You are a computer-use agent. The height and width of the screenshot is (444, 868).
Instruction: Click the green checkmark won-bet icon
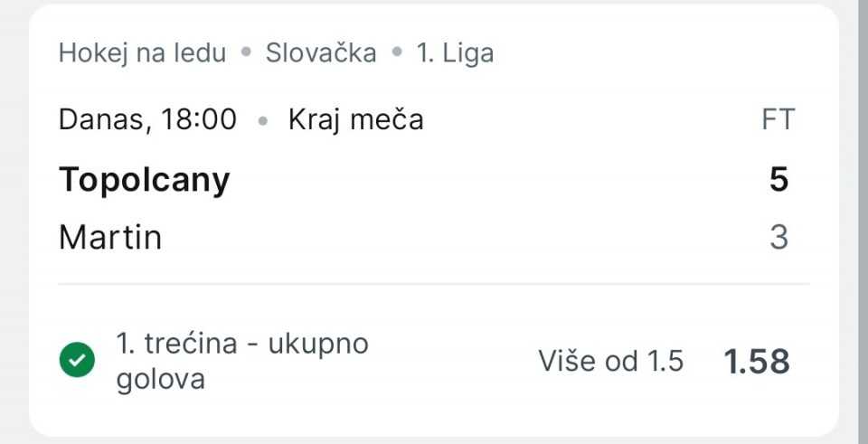(77, 361)
